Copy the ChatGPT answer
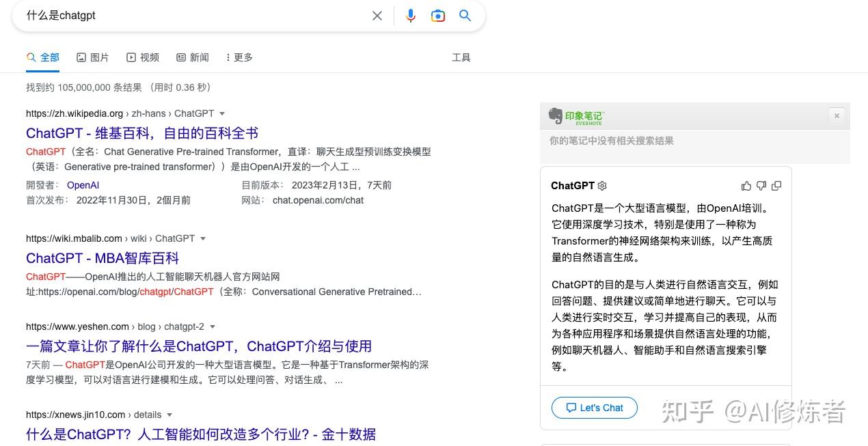This screenshot has height=446, width=868. [776, 186]
